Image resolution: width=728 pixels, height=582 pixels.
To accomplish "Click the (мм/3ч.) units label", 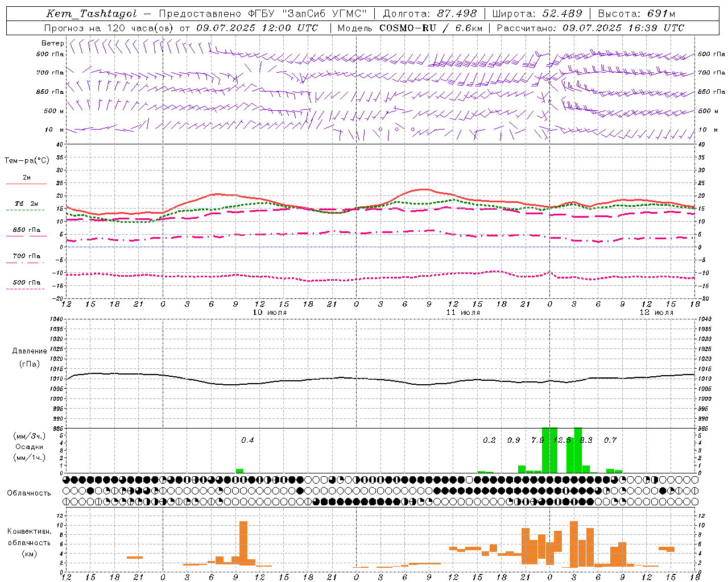I will 30,436.
